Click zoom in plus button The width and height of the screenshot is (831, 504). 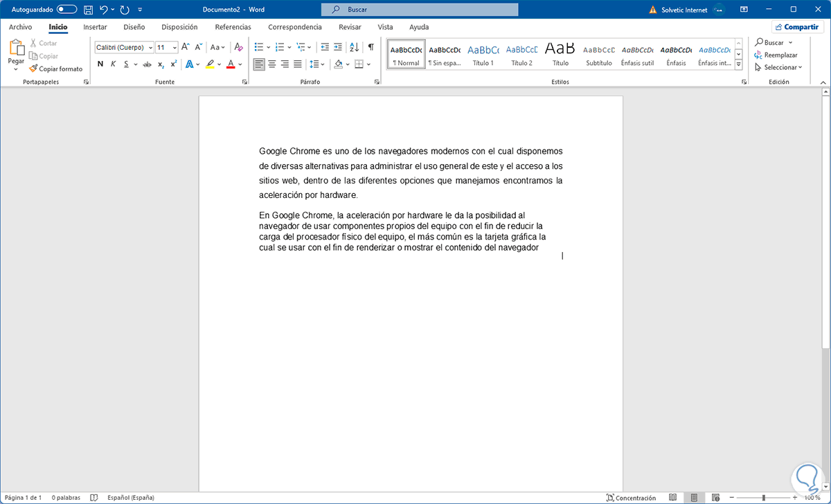[794, 497]
